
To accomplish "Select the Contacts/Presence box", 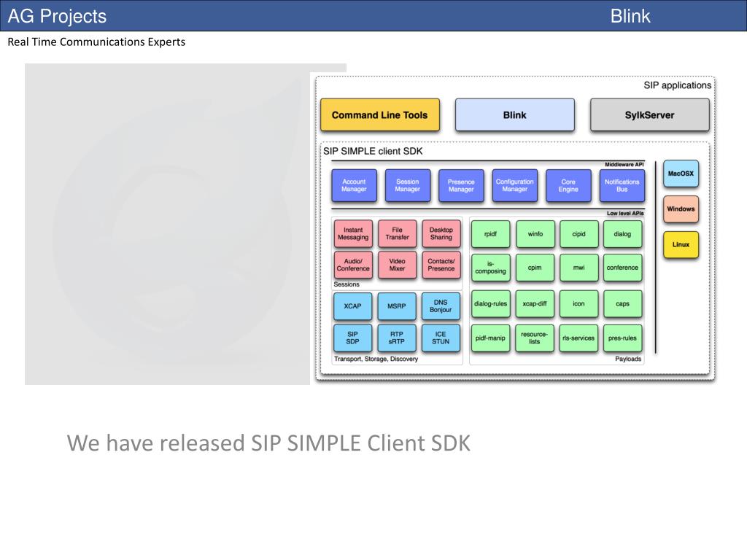I will (441, 265).
